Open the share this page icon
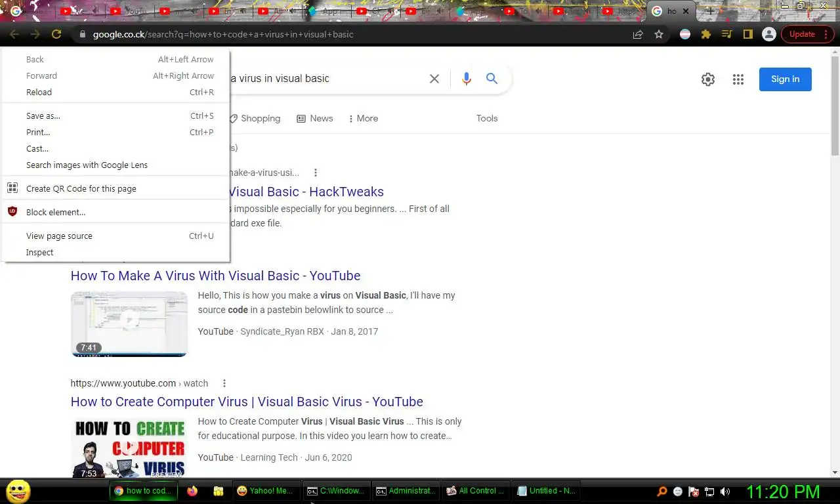 point(638,34)
